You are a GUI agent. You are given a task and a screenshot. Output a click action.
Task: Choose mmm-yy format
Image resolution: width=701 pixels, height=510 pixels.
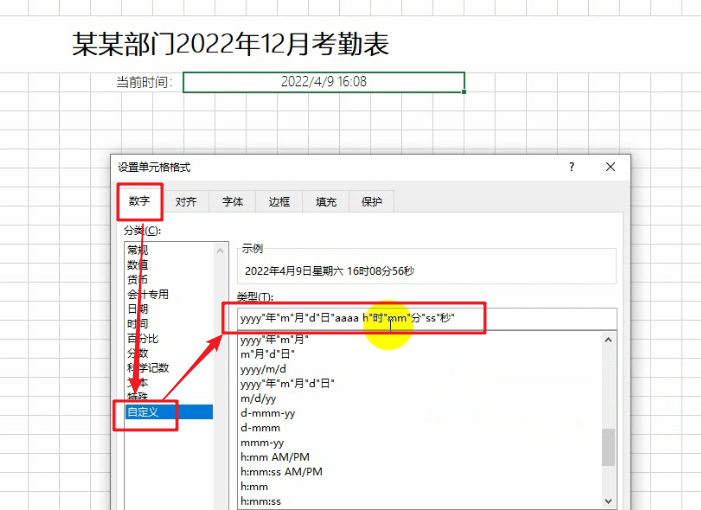(262, 443)
